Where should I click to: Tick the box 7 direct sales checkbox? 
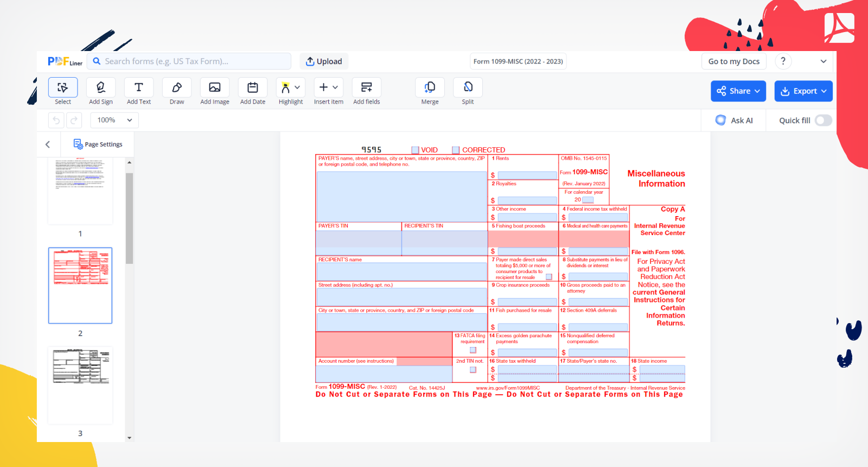tap(549, 277)
